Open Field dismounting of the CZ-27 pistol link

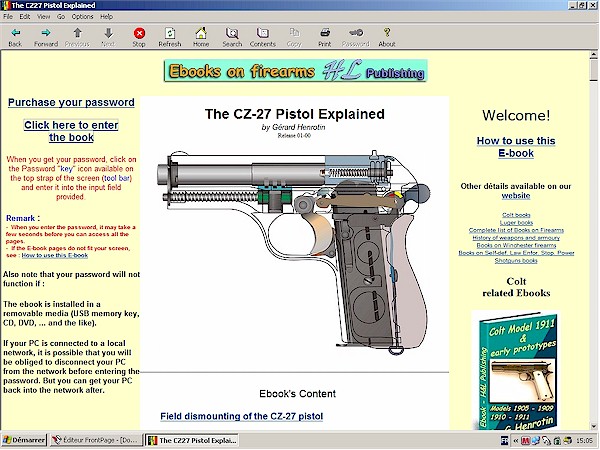pyautogui.click(x=241, y=416)
